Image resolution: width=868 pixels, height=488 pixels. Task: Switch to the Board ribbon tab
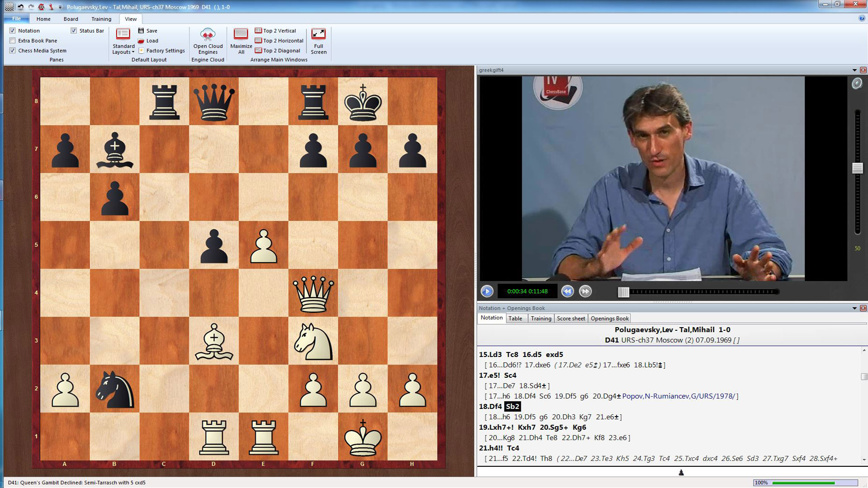click(x=71, y=19)
